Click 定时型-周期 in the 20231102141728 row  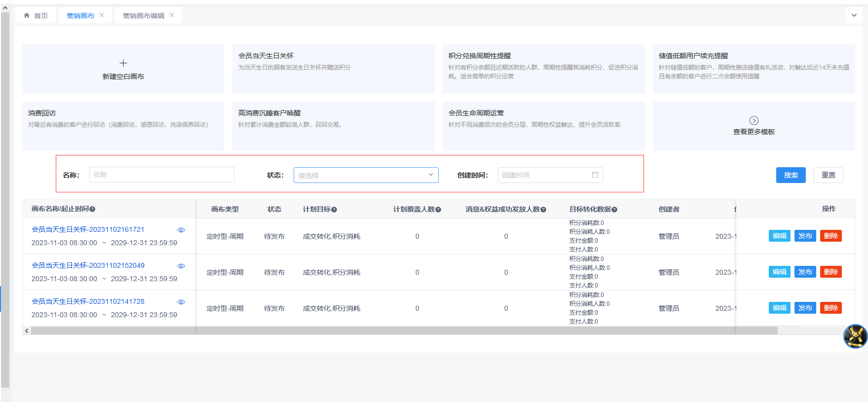point(225,308)
